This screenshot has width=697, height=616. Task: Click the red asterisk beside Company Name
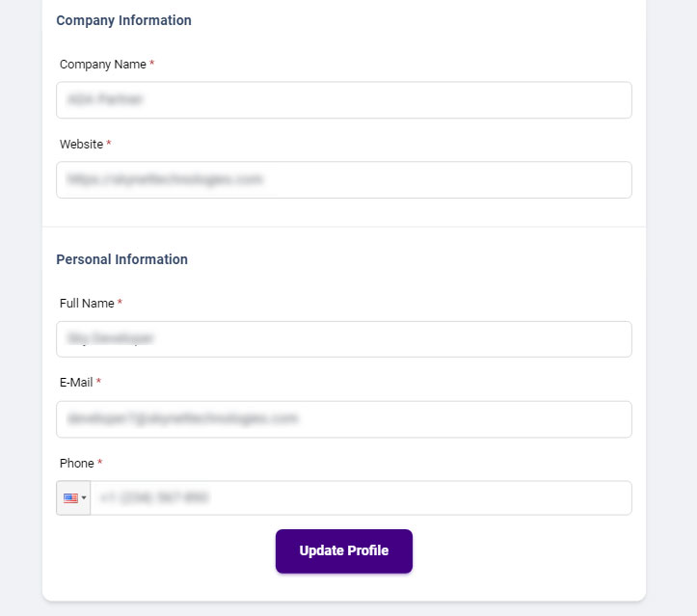tap(152, 64)
